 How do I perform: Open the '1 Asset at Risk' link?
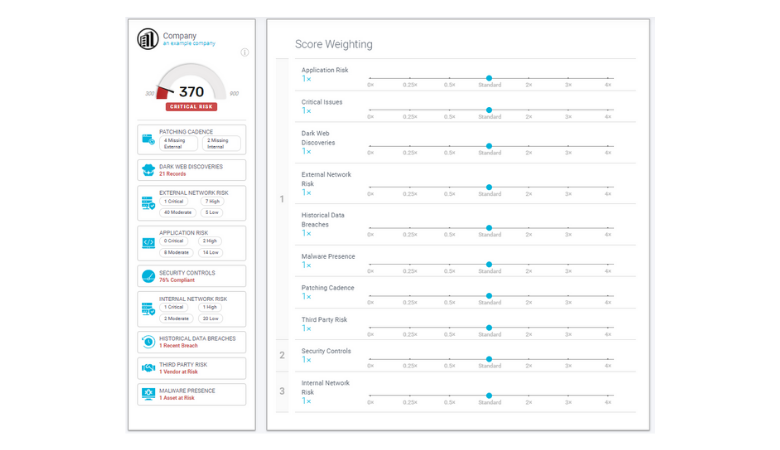click(177, 398)
